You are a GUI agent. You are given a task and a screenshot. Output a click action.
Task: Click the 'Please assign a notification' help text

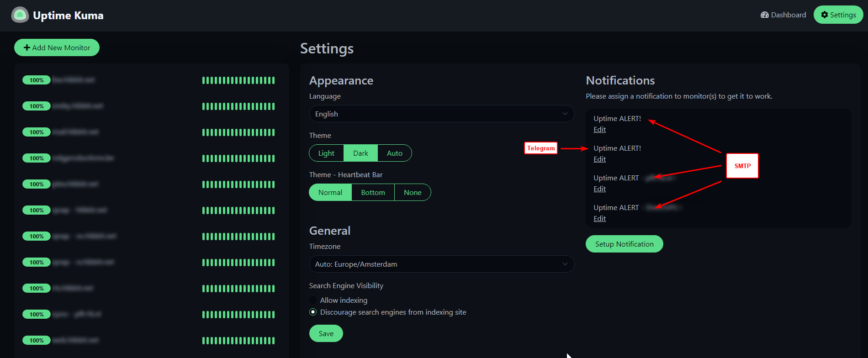pos(679,96)
